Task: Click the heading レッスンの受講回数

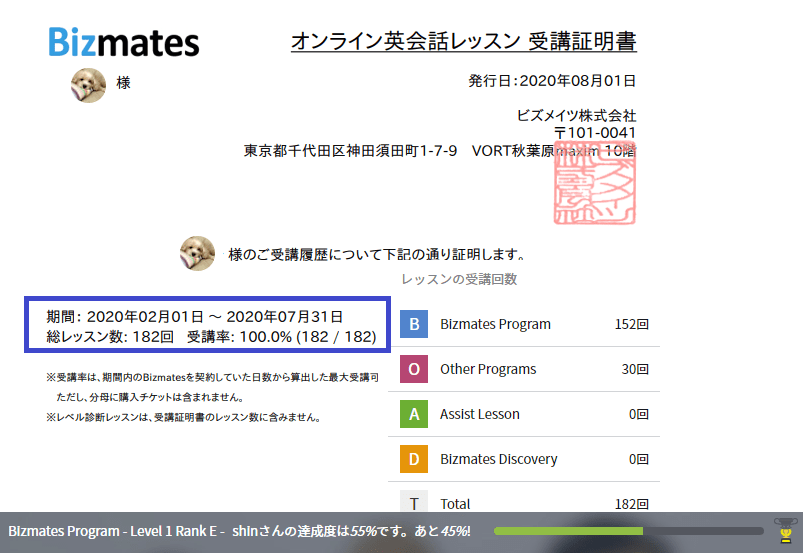Action: [459, 279]
